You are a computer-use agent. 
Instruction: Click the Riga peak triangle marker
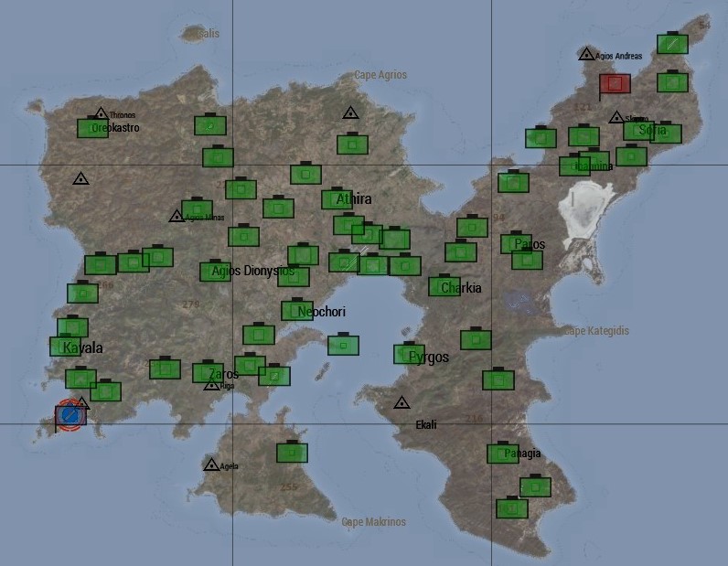[211, 384]
